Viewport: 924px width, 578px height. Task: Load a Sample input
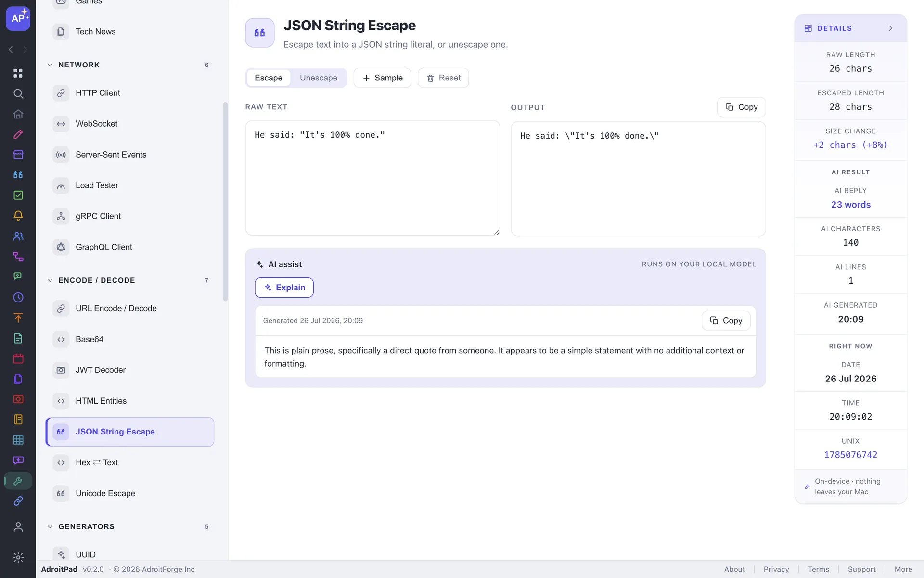click(382, 78)
